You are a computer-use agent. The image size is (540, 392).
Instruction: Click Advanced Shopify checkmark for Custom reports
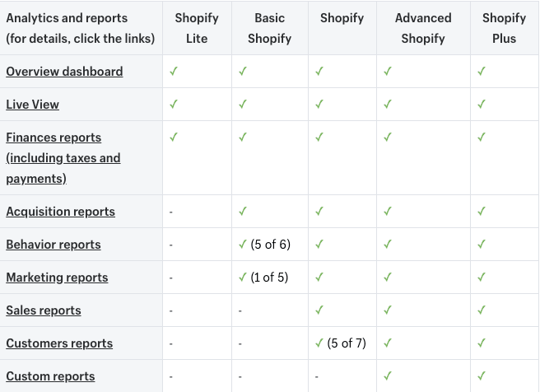point(387,376)
